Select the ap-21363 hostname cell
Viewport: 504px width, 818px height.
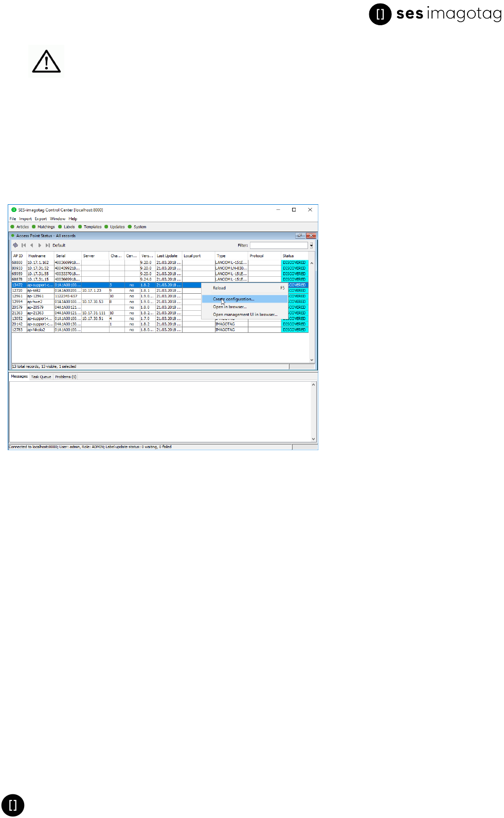(40, 313)
